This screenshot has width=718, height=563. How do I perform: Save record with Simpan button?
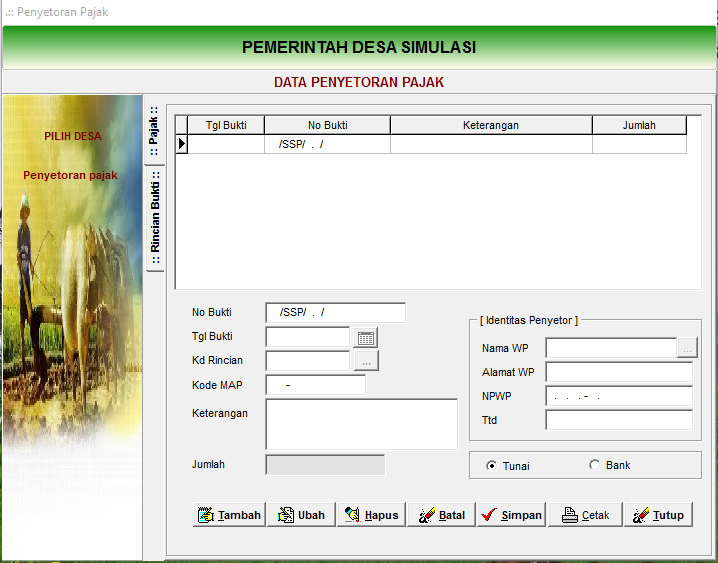pyautogui.click(x=510, y=515)
